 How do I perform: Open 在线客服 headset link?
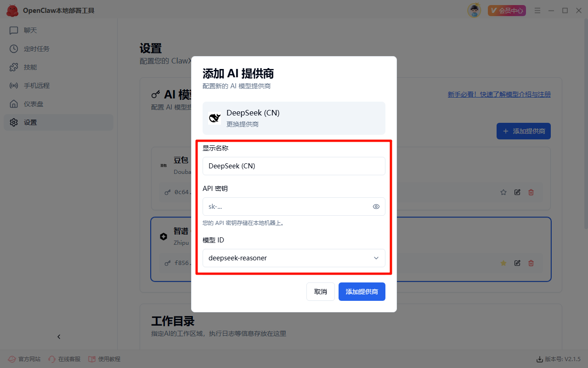64,359
